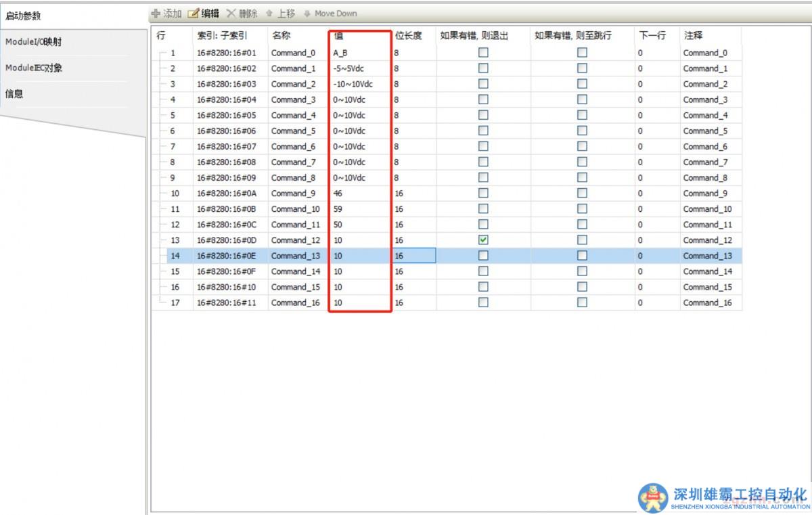The width and height of the screenshot is (812, 515).
Task: Click the Add (添加) plus icon
Action: (x=156, y=14)
